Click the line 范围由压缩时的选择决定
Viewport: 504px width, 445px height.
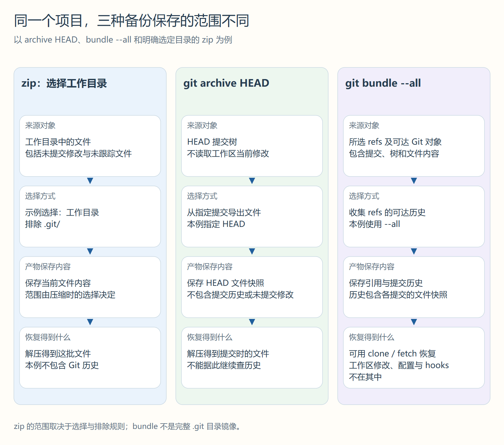click(x=70, y=295)
